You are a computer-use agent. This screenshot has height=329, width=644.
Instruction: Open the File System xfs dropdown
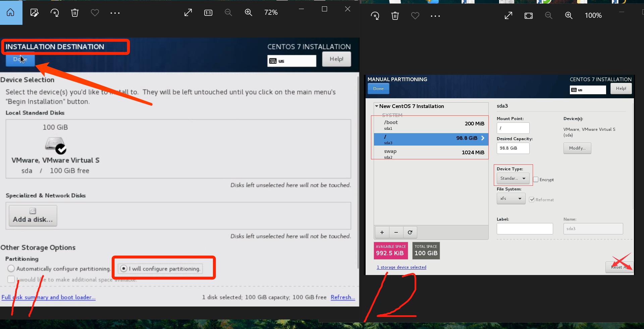click(511, 199)
